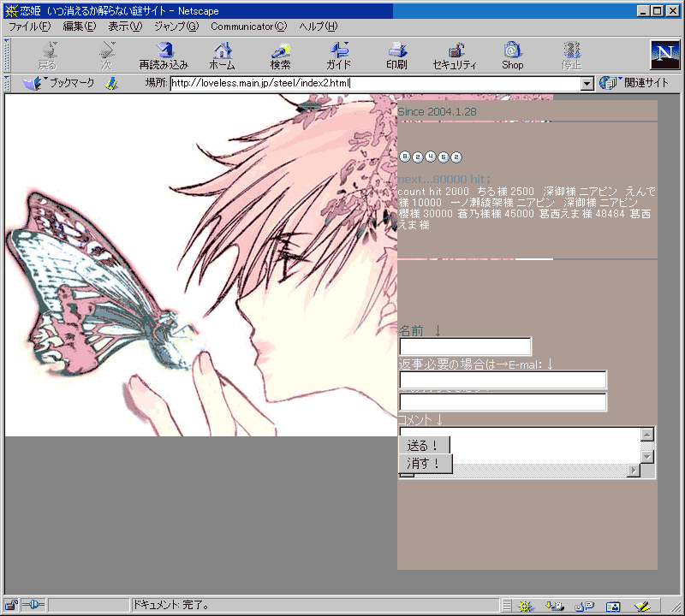685x616 pixels.
Task: Open the 関連サイト related sites menu
Action: [634, 83]
